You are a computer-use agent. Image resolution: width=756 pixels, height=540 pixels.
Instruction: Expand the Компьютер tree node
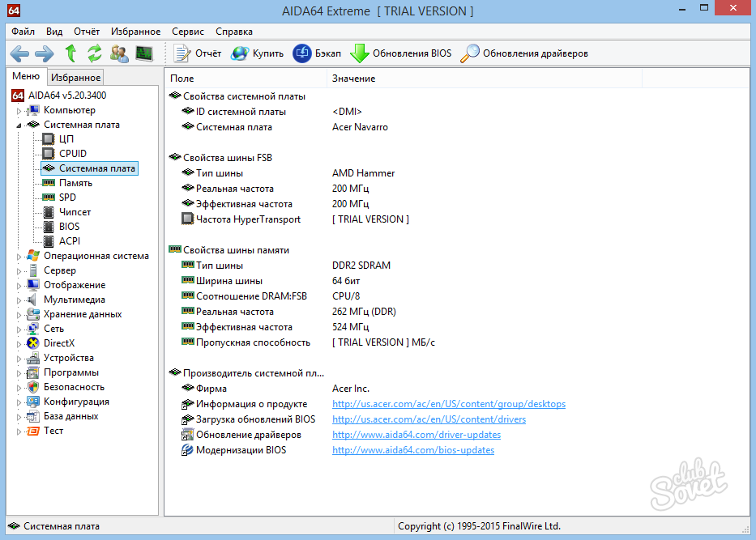[19, 110]
